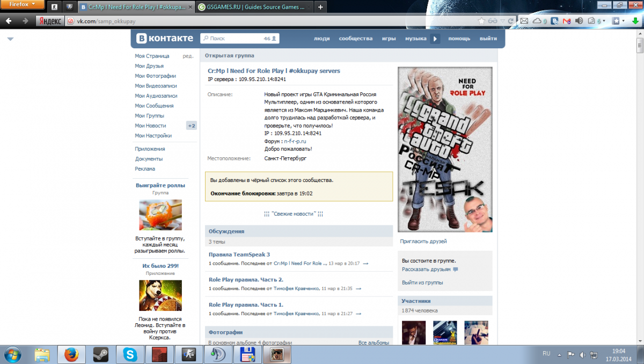
Task: Open 'Все альбомы' link
Action: pyautogui.click(x=374, y=343)
